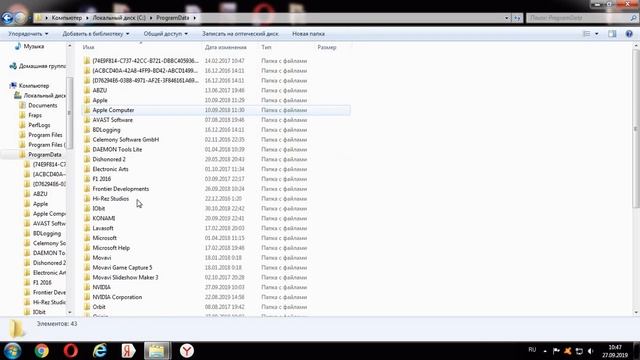Refresh the ProgramData folder view

point(517,18)
